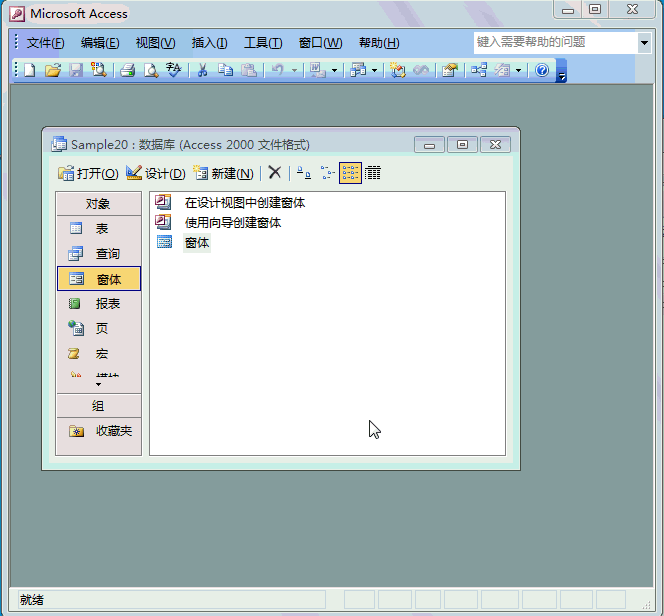This screenshot has width=664, height=616.
Task: Open the 编辑(E) menu
Action: pyautogui.click(x=100, y=43)
